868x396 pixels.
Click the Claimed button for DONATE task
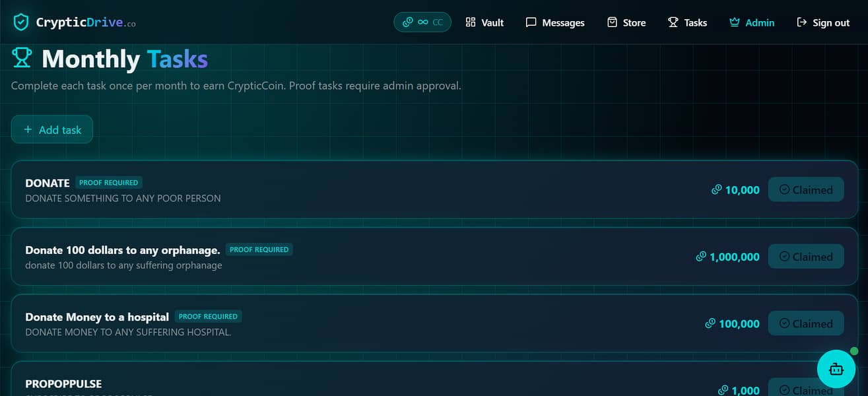click(806, 189)
